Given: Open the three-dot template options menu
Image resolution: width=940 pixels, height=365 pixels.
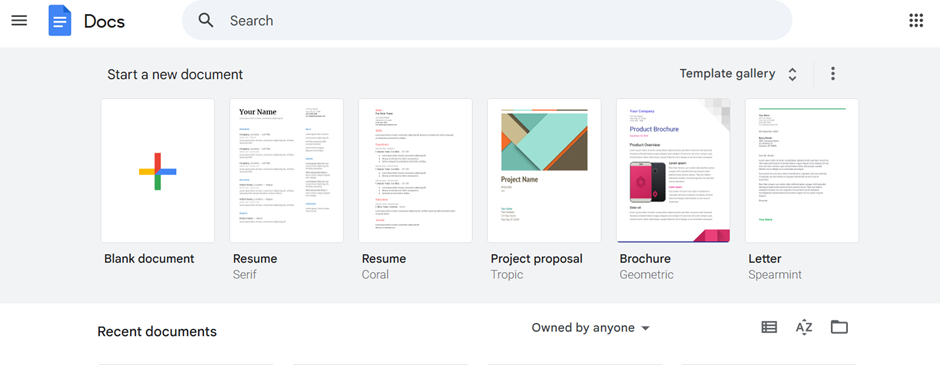Looking at the screenshot, I should coord(832,74).
